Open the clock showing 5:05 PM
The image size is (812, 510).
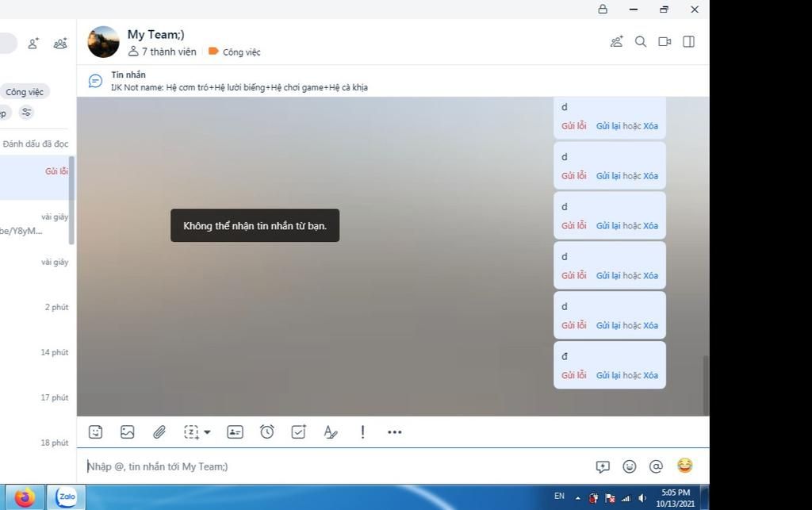(676, 497)
